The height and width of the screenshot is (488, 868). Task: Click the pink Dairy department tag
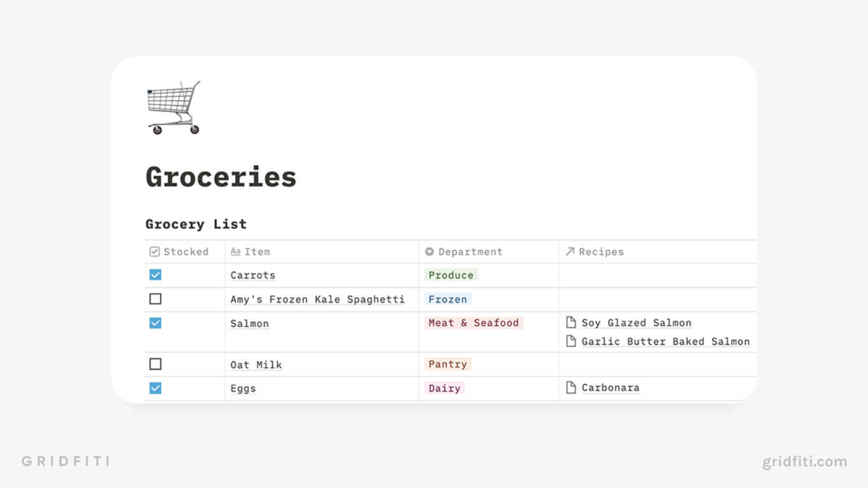coord(444,388)
